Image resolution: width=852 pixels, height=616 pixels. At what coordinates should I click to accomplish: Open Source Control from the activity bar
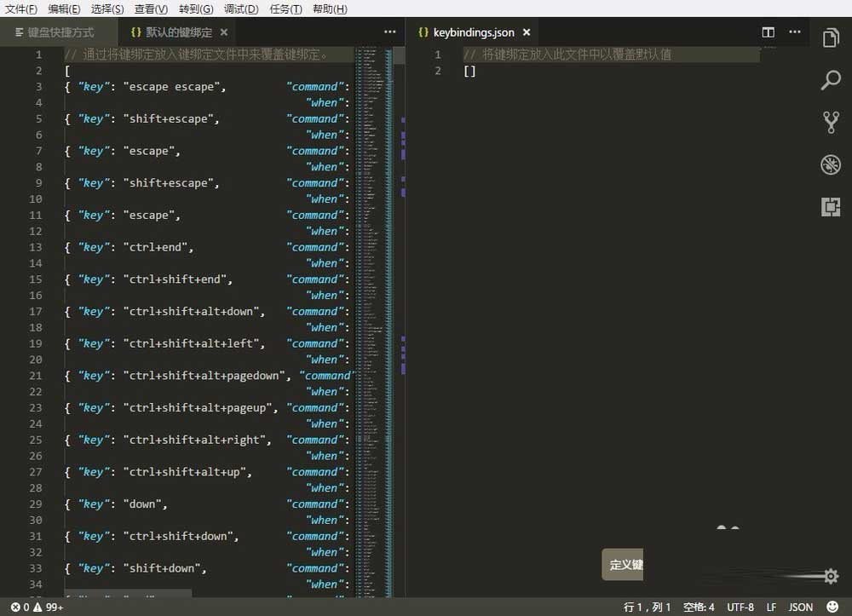832,122
